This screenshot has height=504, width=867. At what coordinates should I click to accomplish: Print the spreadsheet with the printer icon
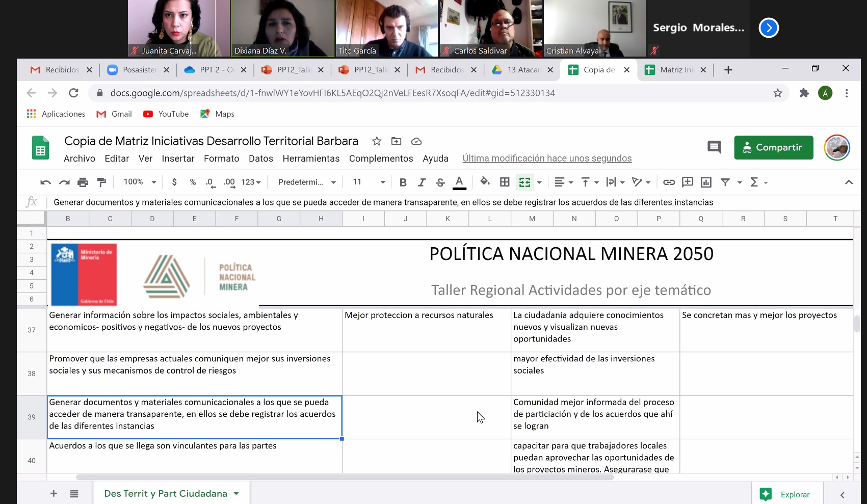(83, 182)
